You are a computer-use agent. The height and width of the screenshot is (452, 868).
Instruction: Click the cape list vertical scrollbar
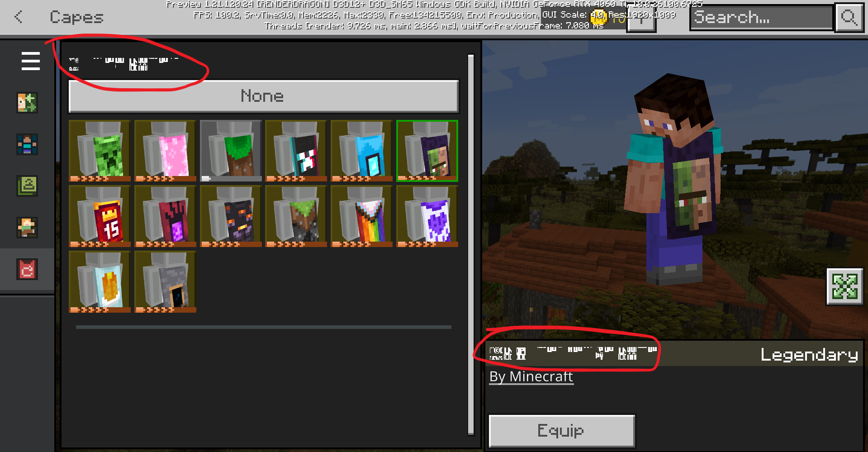click(x=470, y=245)
